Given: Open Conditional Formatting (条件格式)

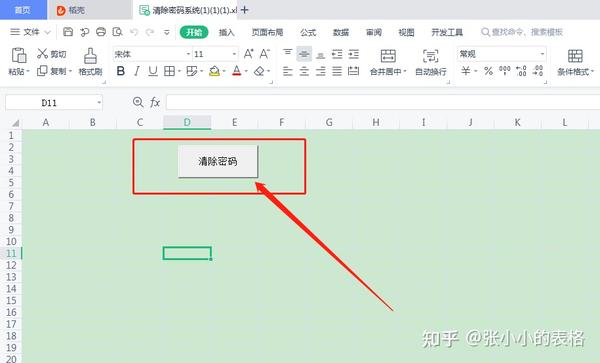Looking at the screenshot, I should 575,62.
